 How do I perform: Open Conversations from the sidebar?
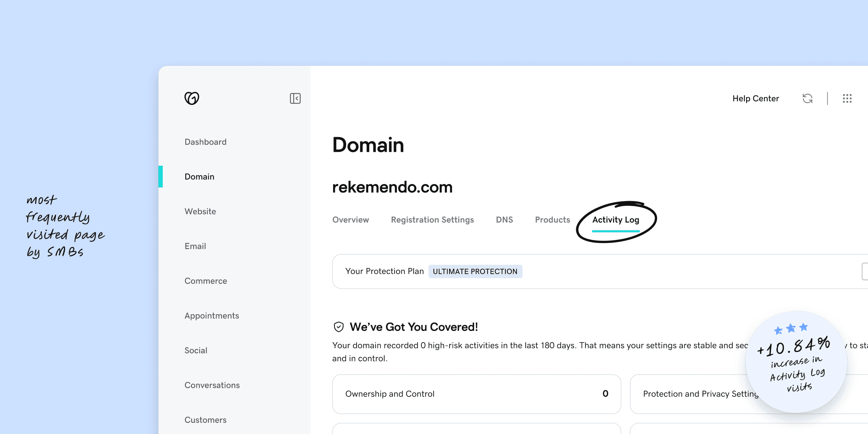212,385
